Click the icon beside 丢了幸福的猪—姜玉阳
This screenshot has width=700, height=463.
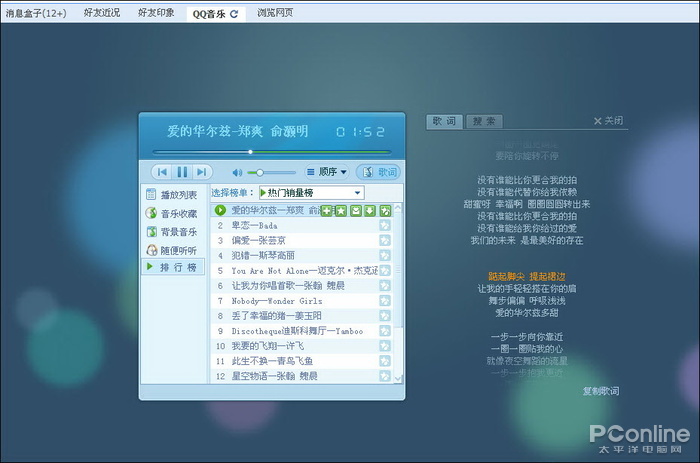pos(385,316)
